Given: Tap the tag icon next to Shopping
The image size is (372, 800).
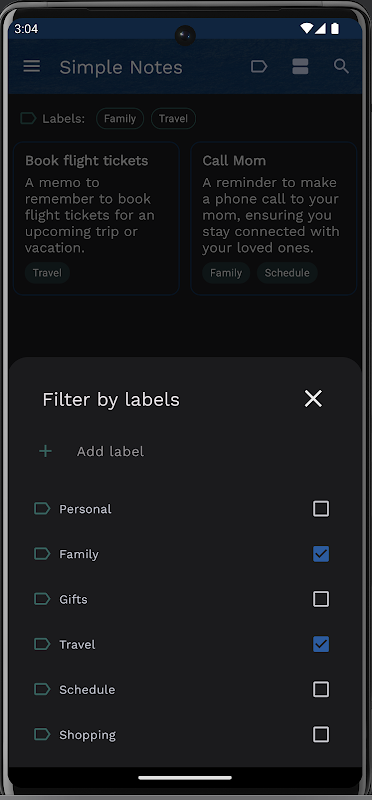Looking at the screenshot, I should tap(42, 734).
